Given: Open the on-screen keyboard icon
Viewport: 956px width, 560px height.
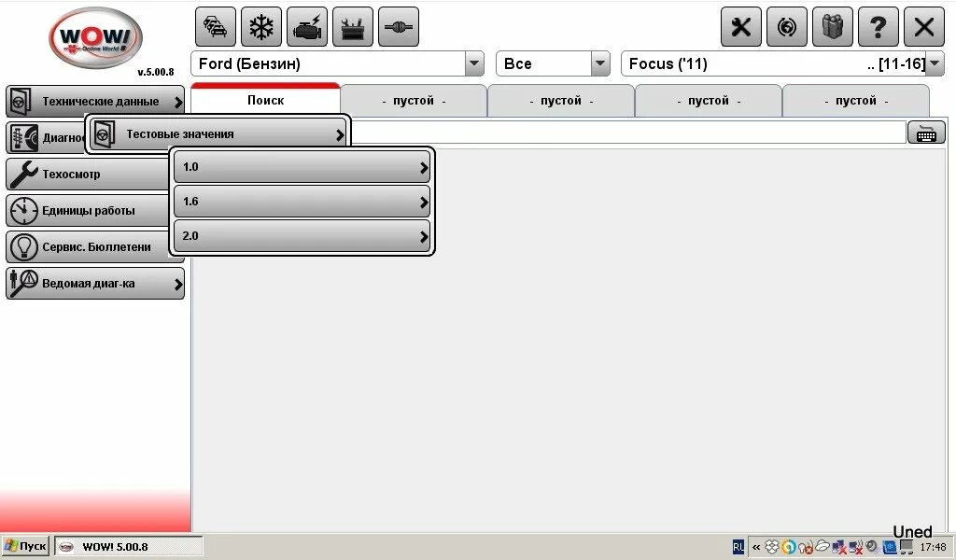Looking at the screenshot, I should [x=926, y=133].
